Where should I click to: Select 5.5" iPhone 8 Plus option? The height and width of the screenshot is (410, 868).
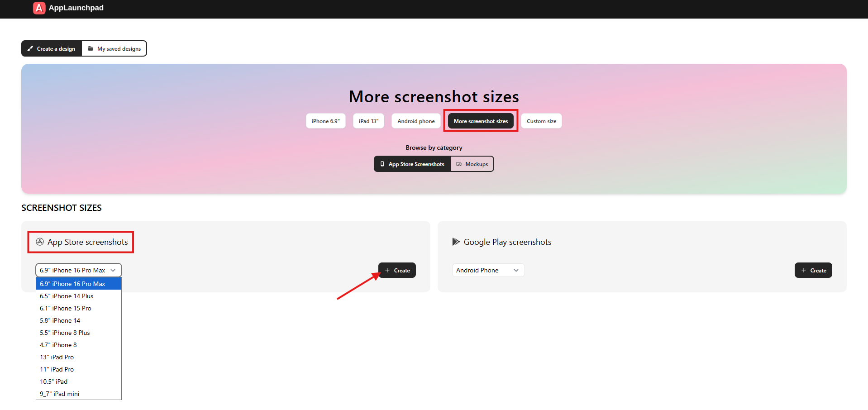tap(65, 333)
